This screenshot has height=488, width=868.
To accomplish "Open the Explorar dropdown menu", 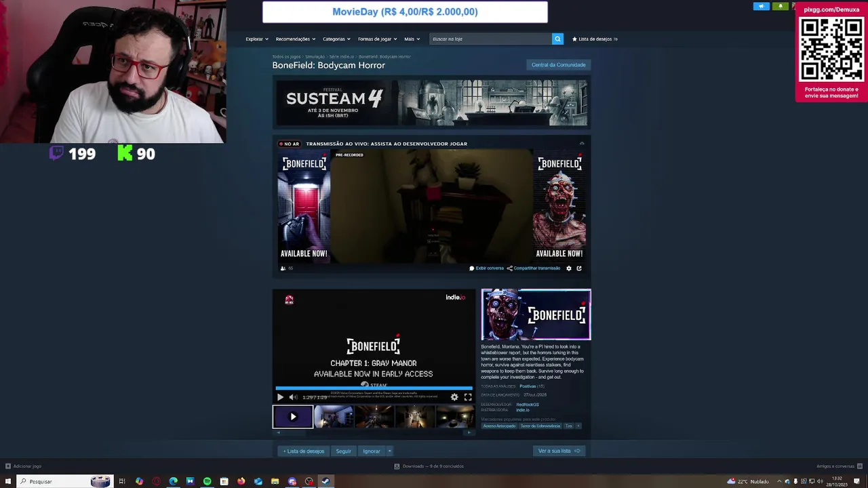I will pyautogui.click(x=257, y=39).
